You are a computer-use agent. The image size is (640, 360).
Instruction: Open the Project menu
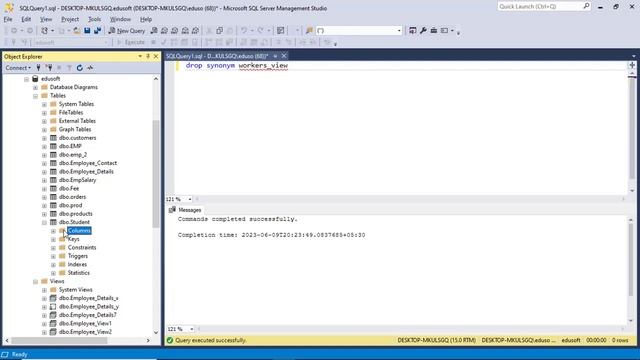[x=70, y=19]
